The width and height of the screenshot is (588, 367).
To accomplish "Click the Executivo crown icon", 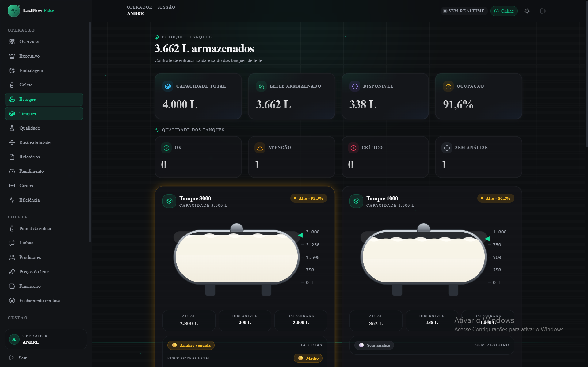I will click(x=12, y=56).
